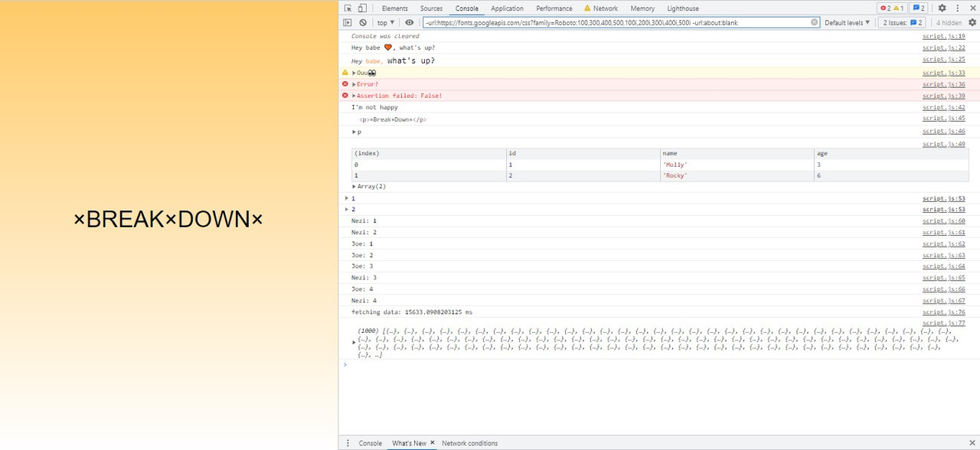Expand the p element object

point(354,132)
